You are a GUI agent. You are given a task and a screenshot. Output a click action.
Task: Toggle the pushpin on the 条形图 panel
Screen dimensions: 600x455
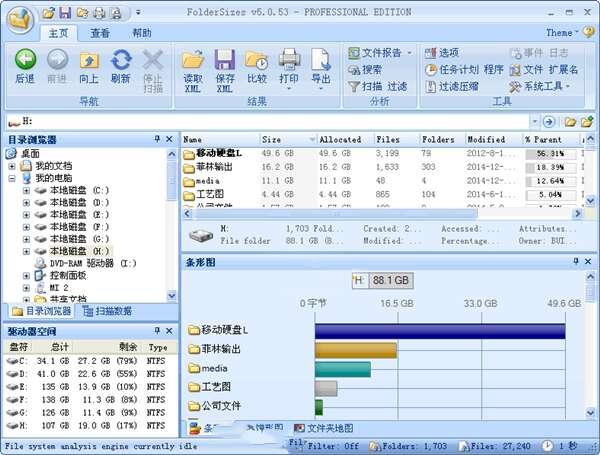[x=575, y=262]
